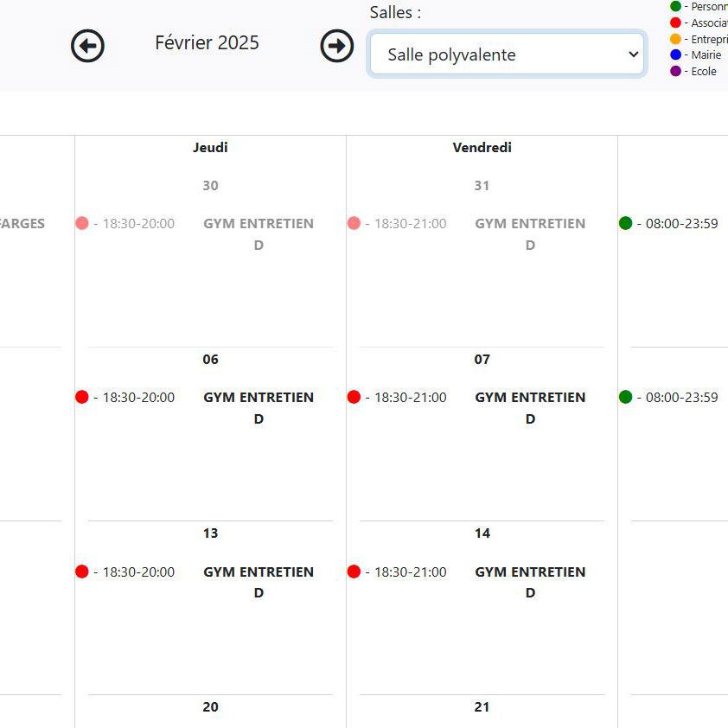Select the Ecole legend label
The image size is (728, 728).
click(x=704, y=71)
